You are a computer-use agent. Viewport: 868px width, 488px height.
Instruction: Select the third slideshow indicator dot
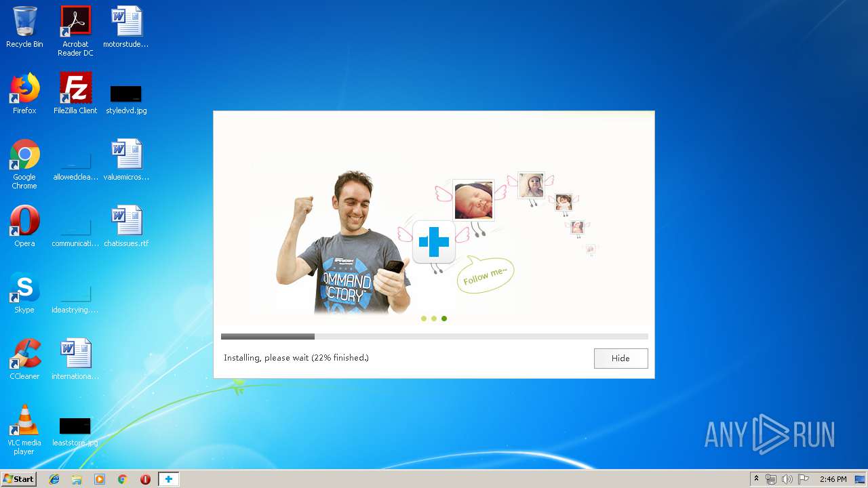[444, 319]
